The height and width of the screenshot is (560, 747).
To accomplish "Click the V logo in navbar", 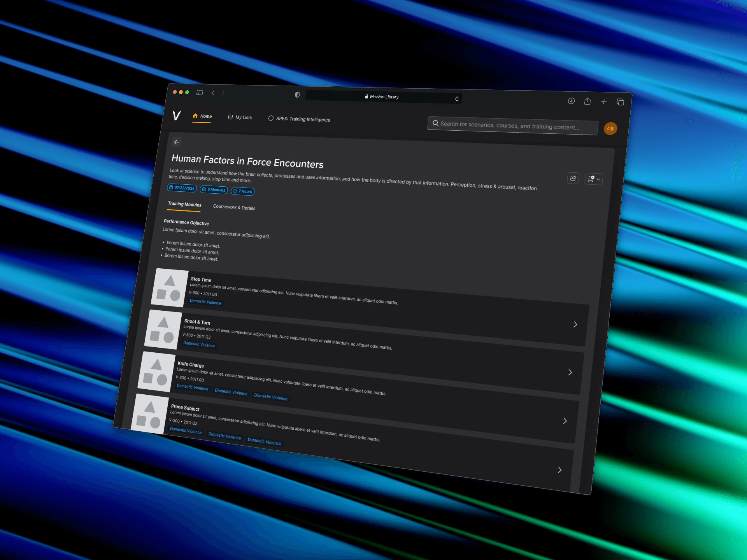I will tap(177, 115).
